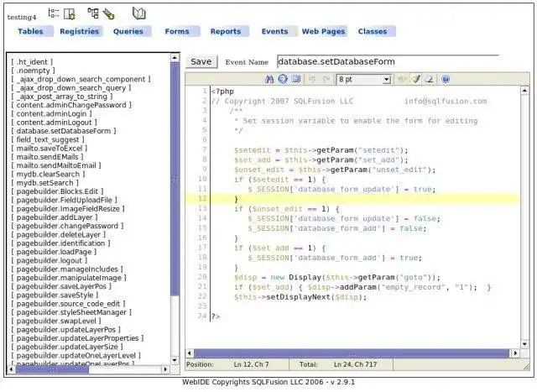The image size is (537, 392).
Task: Open _ajax_post_array_to_string event
Action: click(x=61, y=97)
